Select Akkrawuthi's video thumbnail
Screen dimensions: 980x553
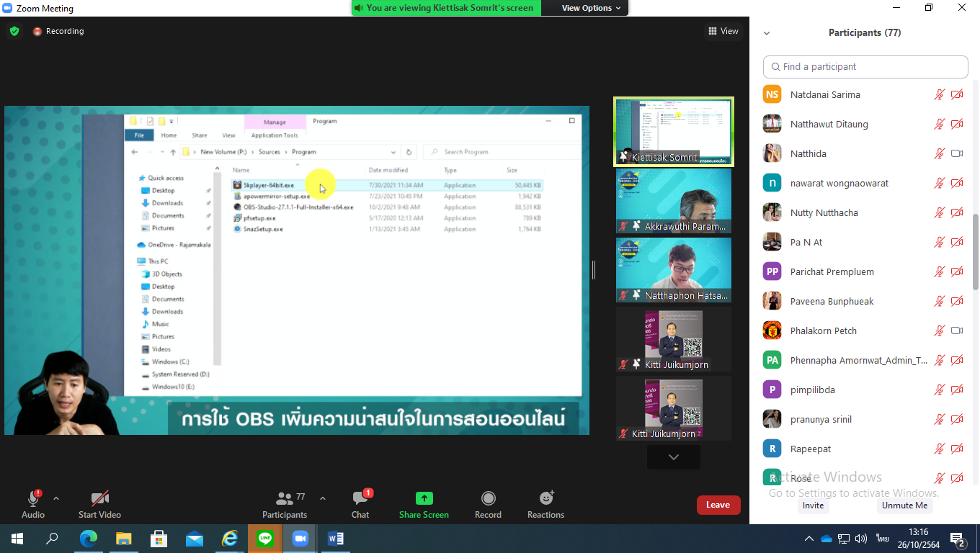[x=673, y=201]
